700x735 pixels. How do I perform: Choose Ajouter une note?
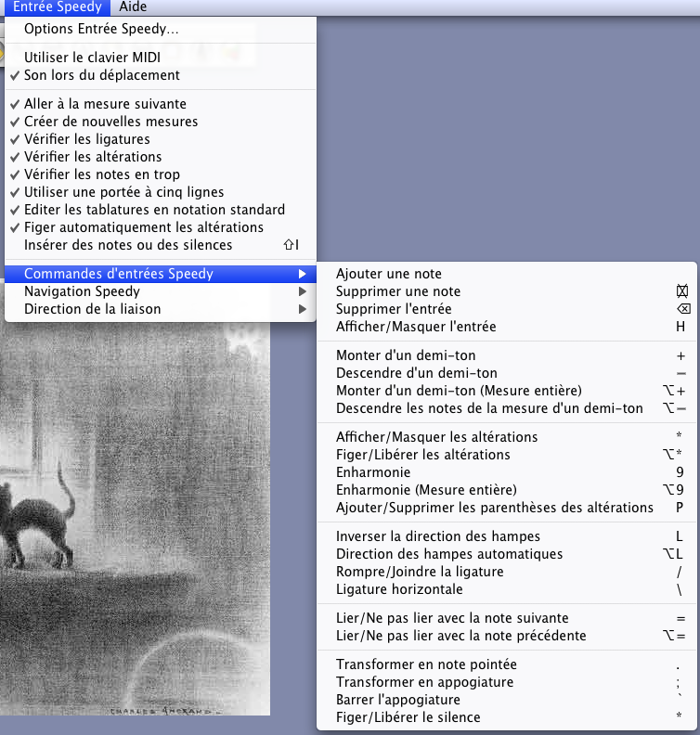point(388,274)
